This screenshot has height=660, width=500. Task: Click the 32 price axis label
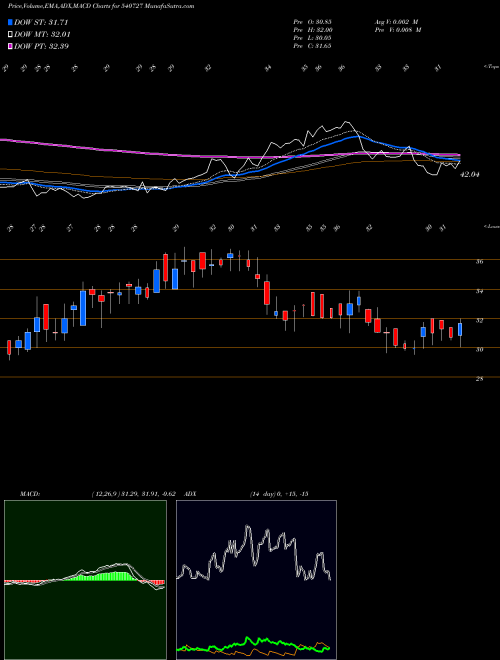pos(479,320)
